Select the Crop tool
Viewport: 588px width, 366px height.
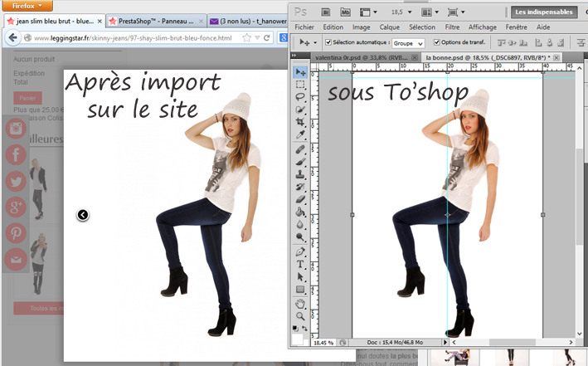(300, 122)
